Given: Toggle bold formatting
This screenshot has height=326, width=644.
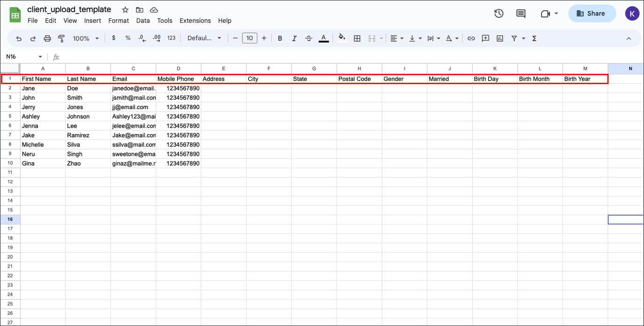Looking at the screenshot, I should tap(279, 38).
